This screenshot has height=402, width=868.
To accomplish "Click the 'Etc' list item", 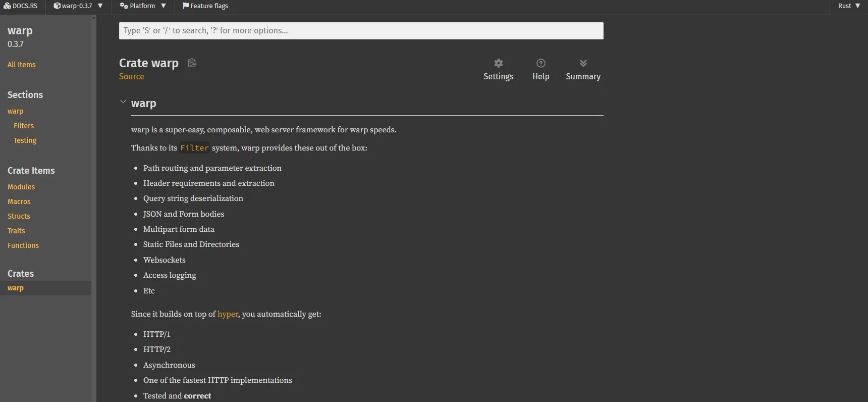I will [x=149, y=291].
